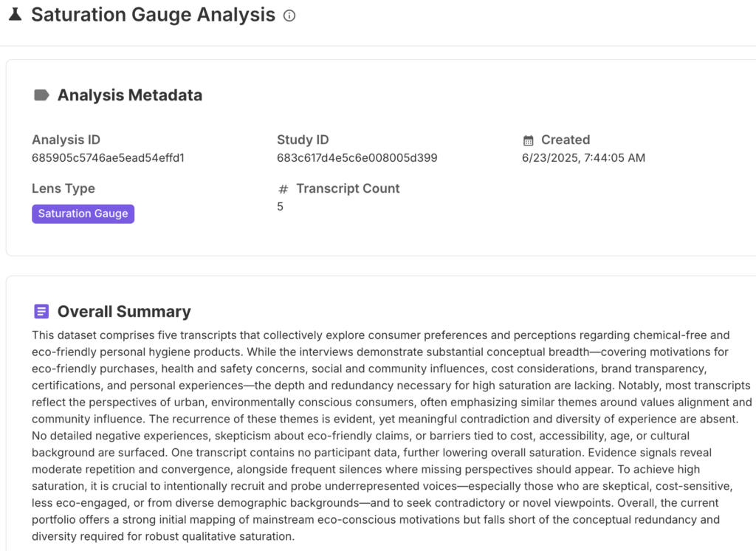Click the Analysis ID value 685905c5746ae5ead54effd1
The width and height of the screenshot is (756, 551).
click(x=108, y=157)
